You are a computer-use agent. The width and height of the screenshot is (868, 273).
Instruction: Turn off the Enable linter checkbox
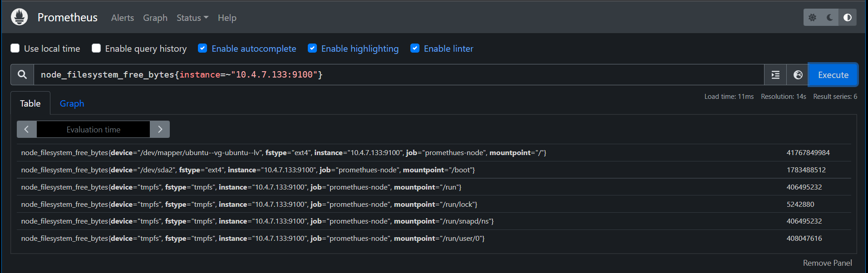(415, 48)
